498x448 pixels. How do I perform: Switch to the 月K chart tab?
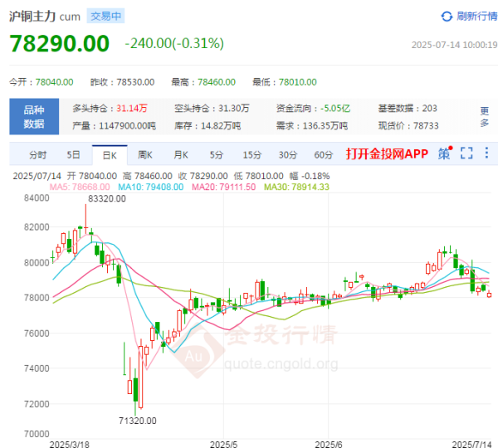[181, 155]
